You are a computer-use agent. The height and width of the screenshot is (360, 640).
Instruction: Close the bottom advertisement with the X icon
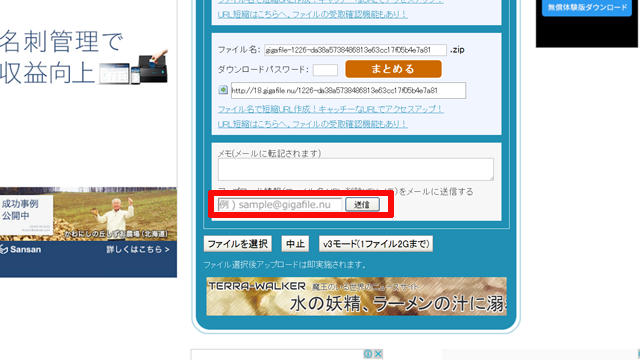(x=378, y=354)
